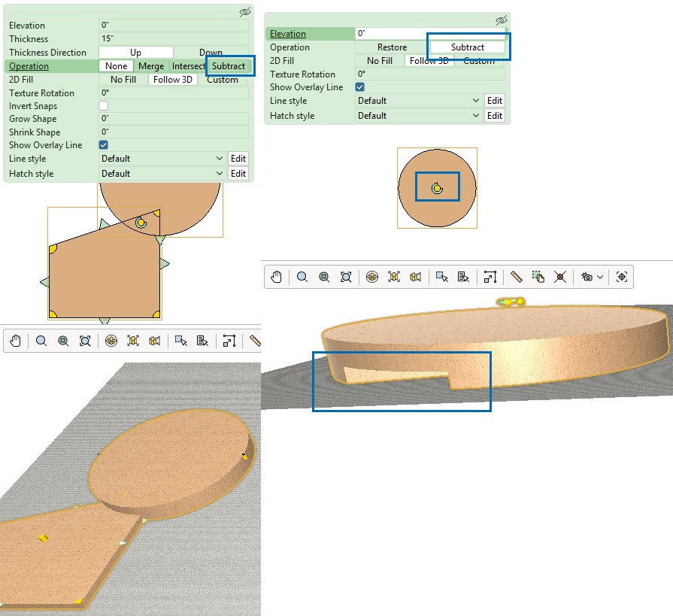Screen dimensions: 673x616
Task: Click the Shrink Shape value field
Action: [174, 132]
